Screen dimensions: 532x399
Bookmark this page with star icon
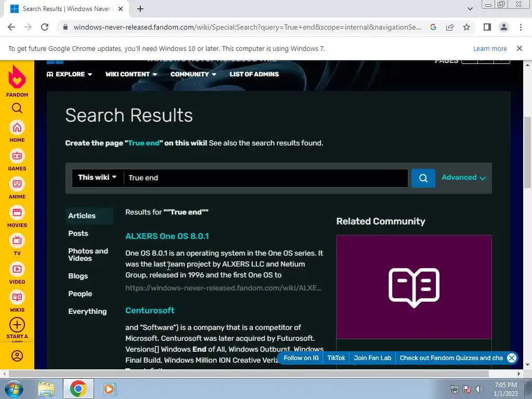click(x=467, y=27)
